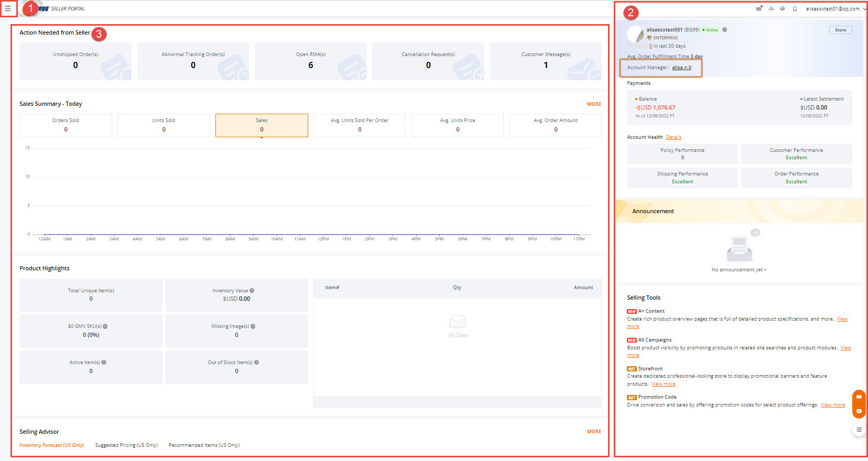Switch to Recommended Items (US Only) tab
This screenshot has width=868, height=461.
click(x=204, y=445)
